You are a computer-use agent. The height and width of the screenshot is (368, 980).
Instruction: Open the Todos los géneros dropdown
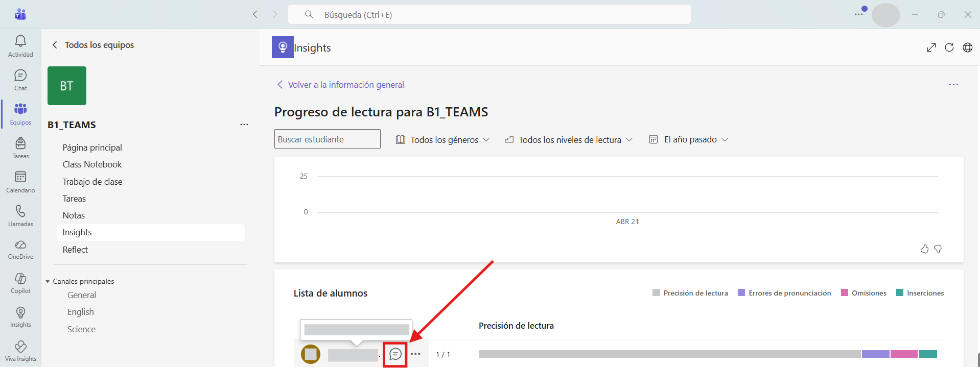[x=442, y=140]
